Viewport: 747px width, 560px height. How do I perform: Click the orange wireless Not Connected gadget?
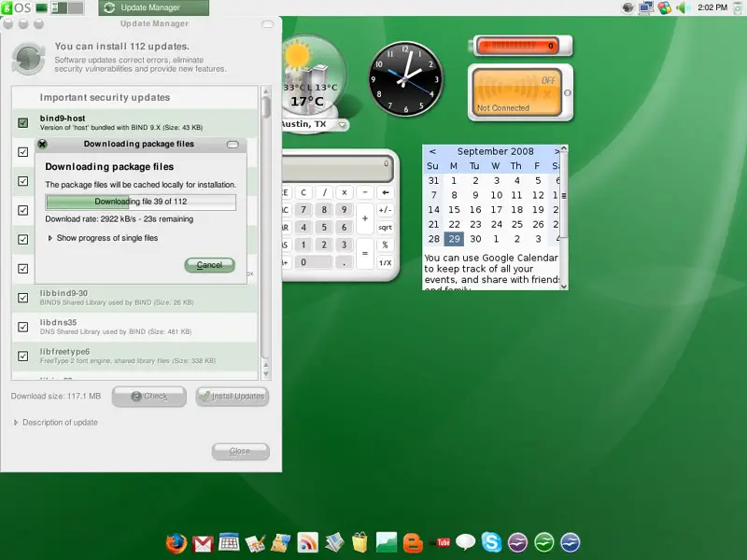tap(517, 92)
